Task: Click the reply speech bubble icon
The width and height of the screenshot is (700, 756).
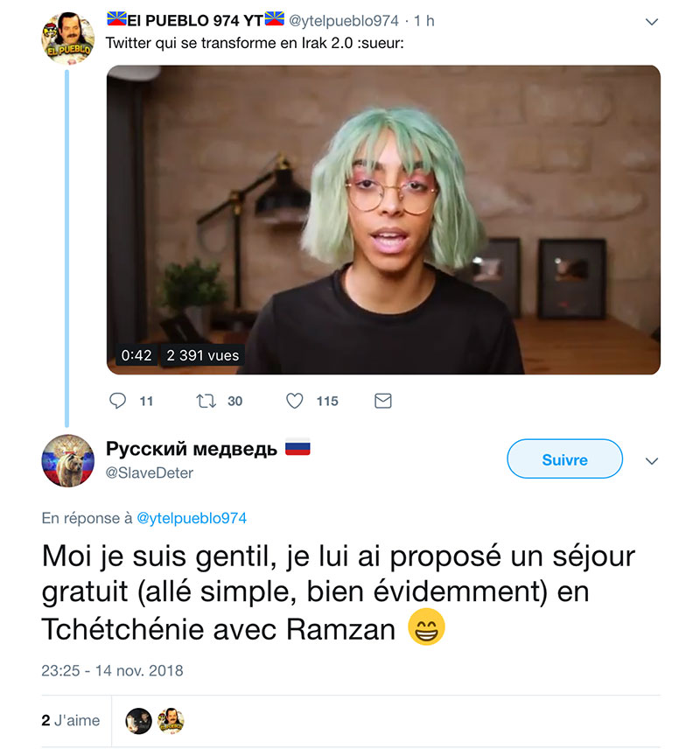Action: click(117, 401)
